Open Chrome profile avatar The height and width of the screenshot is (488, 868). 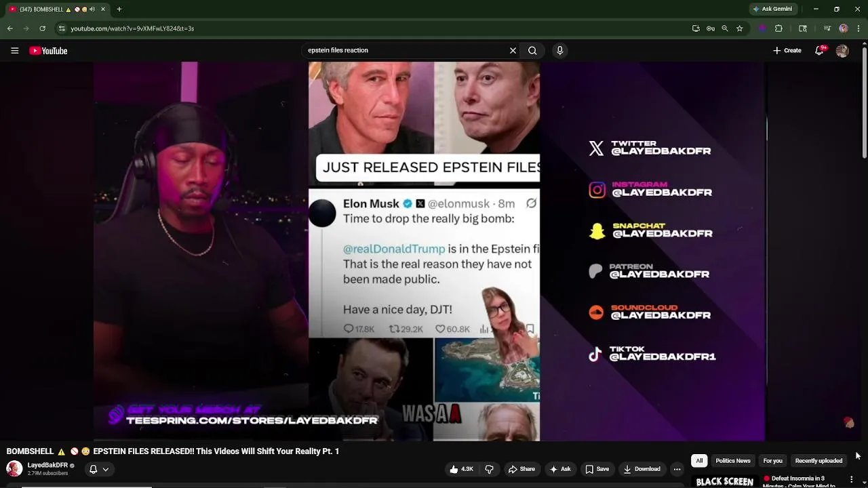(844, 28)
